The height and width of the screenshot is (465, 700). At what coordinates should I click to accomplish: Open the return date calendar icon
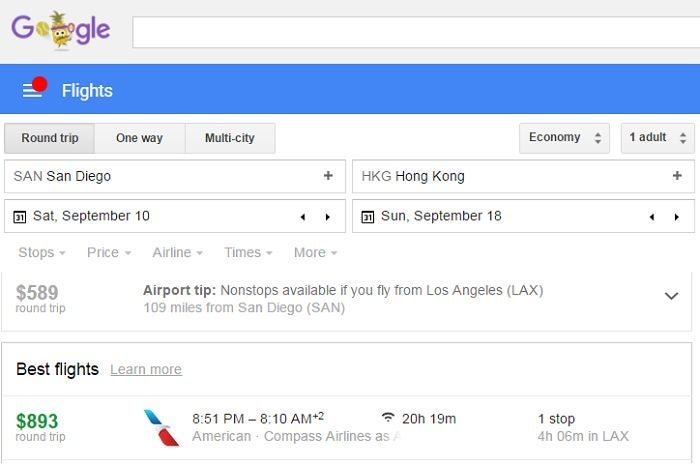368,216
